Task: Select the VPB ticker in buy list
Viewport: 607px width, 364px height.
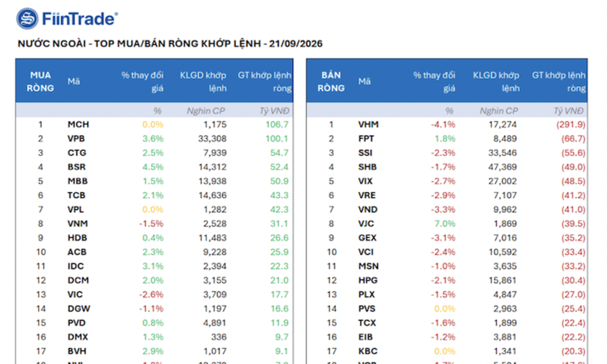Action: click(x=76, y=139)
